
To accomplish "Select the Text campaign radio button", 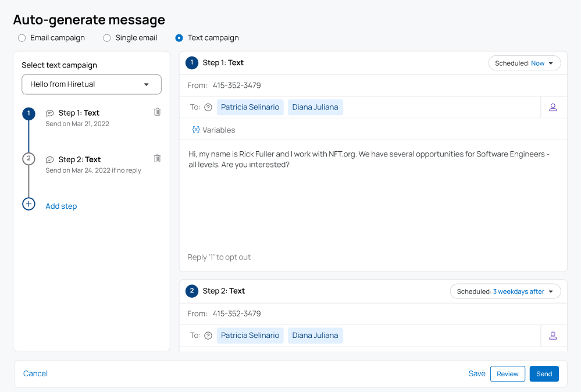I will [179, 38].
